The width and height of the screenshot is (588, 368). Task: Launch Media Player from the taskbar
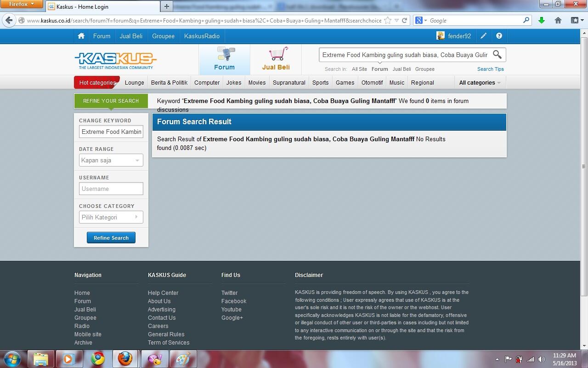click(x=69, y=359)
